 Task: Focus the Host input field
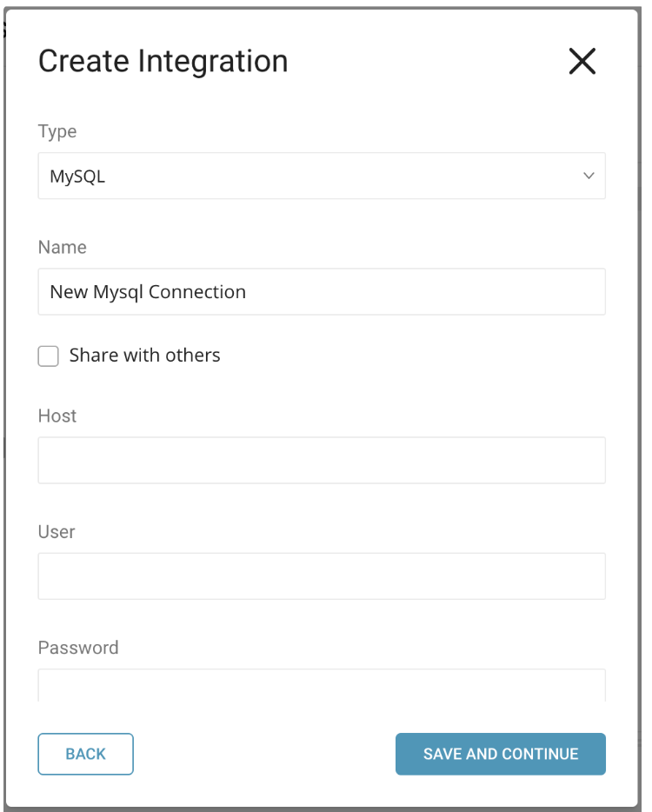pos(321,460)
